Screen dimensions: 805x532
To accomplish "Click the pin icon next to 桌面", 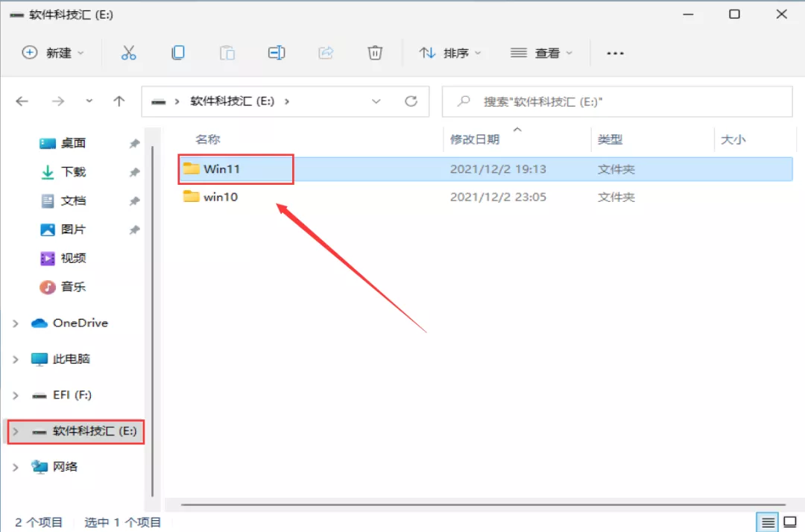I will (x=134, y=143).
